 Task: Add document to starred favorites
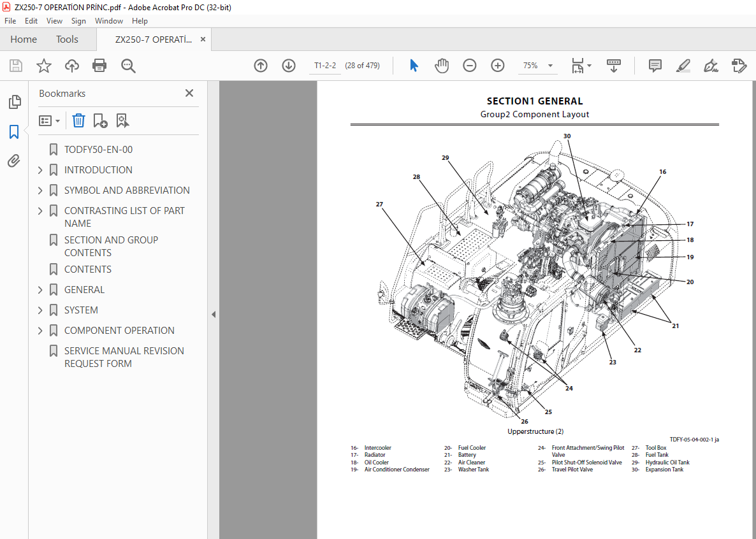pyautogui.click(x=44, y=66)
